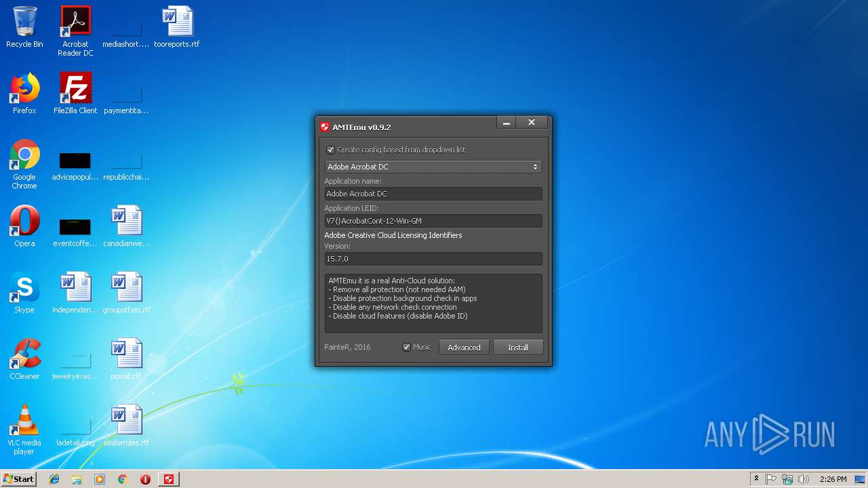Select ladetail.png file on desktop

[x=75, y=430]
